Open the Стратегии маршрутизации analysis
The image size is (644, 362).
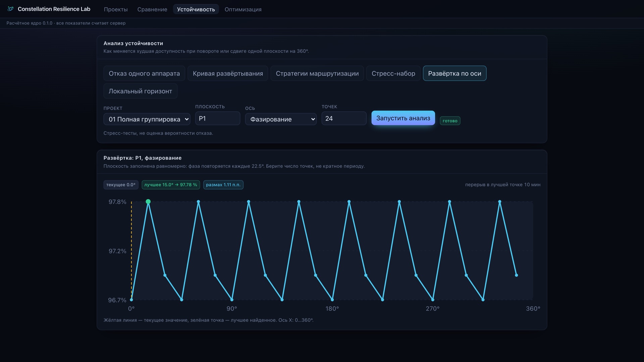(317, 73)
